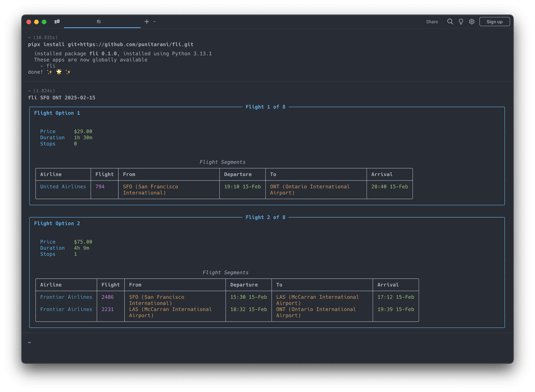Screen dimensions: 535x392
Task: Click the Flight 2 of 8 title
Action: [x=266, y=217]
